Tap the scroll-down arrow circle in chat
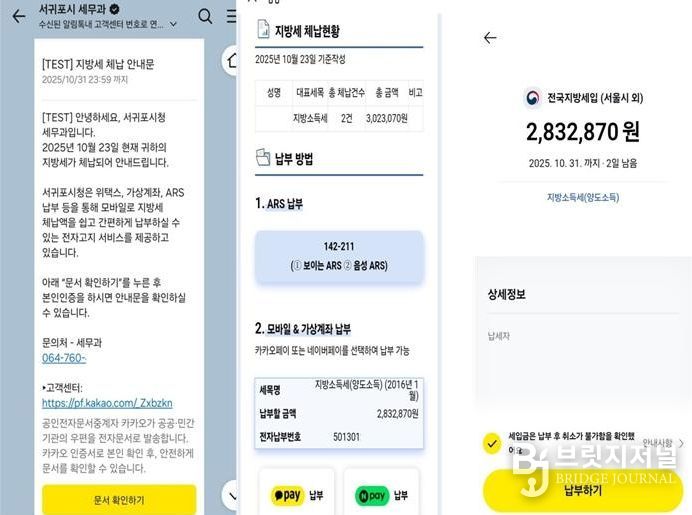Viewport: 692px width, 515px height. (x=229, y=496)
